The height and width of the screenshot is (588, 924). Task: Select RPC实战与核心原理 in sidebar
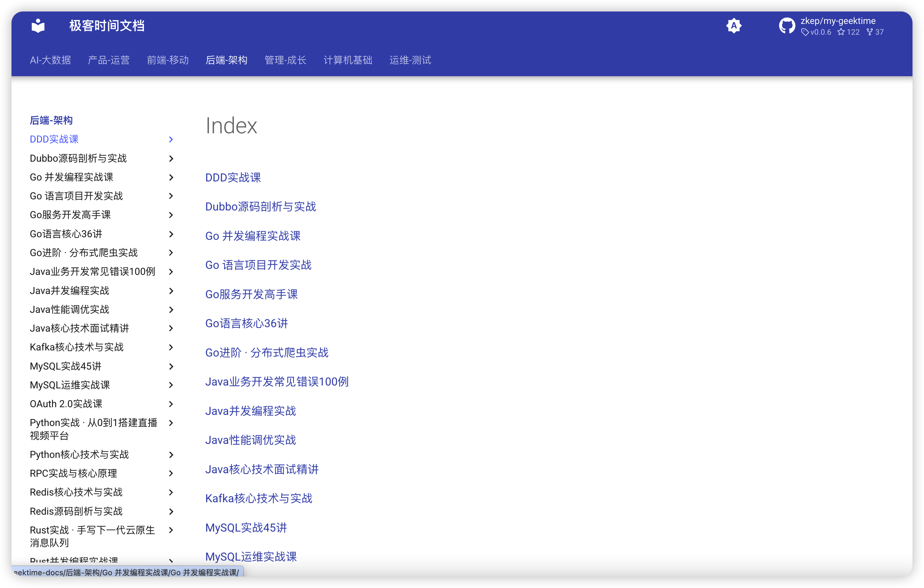coord(74,473)
